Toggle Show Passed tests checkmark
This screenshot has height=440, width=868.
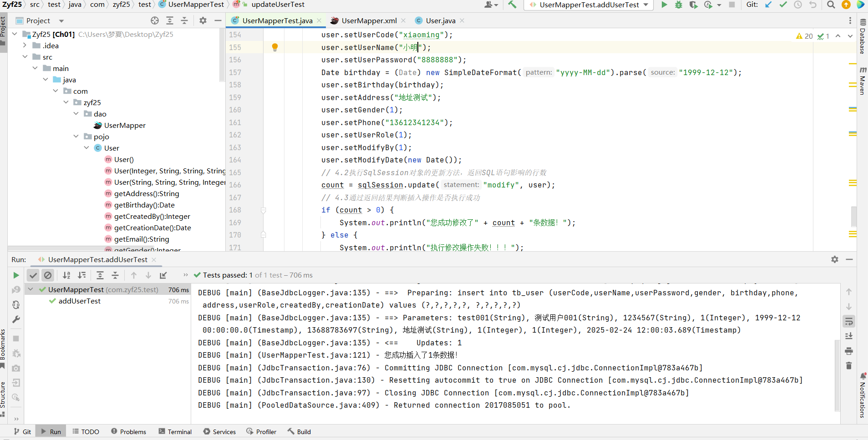33,275
